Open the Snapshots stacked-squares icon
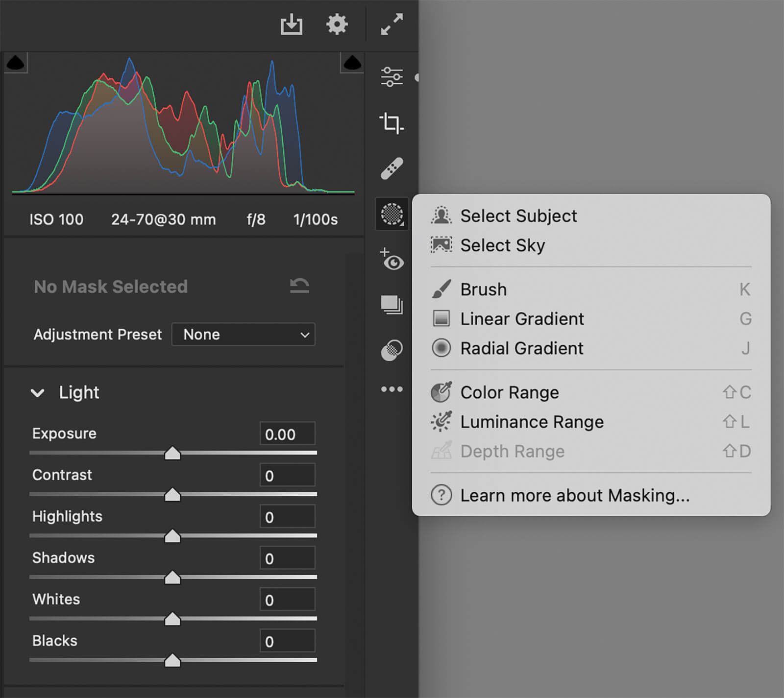The height and width of the screenshot is (698, 784). click(x=392, y=305)
